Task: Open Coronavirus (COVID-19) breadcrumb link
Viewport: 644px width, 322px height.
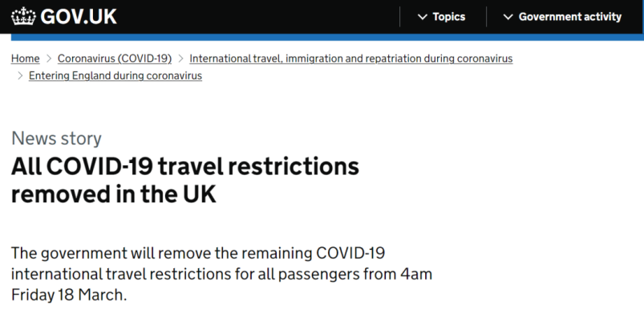Action: point(115,59)
